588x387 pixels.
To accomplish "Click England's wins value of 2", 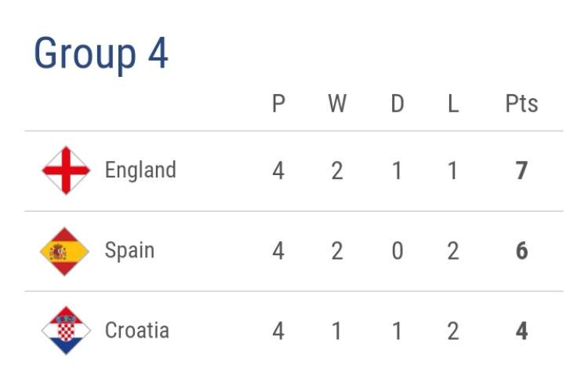I will [337, 171].
